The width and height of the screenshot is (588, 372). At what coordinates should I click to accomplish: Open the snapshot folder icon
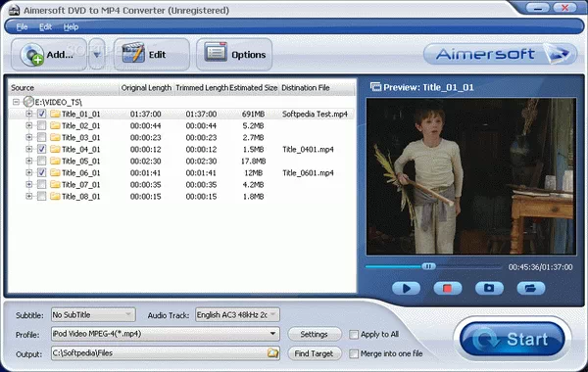(x=530, y=288)
